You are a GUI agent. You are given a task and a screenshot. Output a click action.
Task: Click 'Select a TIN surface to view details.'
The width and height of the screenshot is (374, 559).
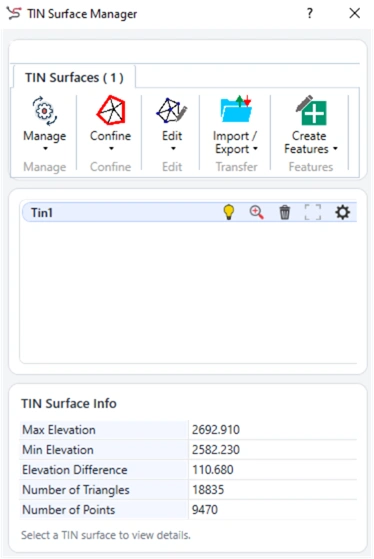click(106, 535)
